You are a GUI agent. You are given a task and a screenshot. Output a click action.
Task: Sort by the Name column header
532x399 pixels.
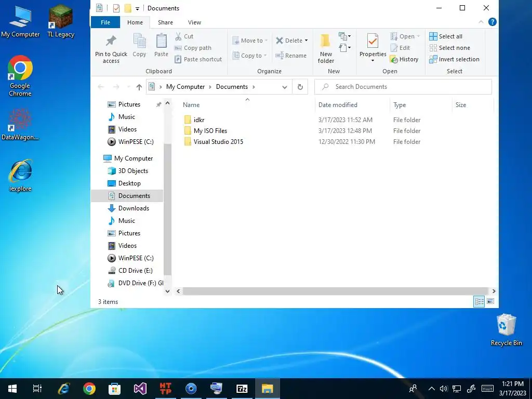click(191, 105)
